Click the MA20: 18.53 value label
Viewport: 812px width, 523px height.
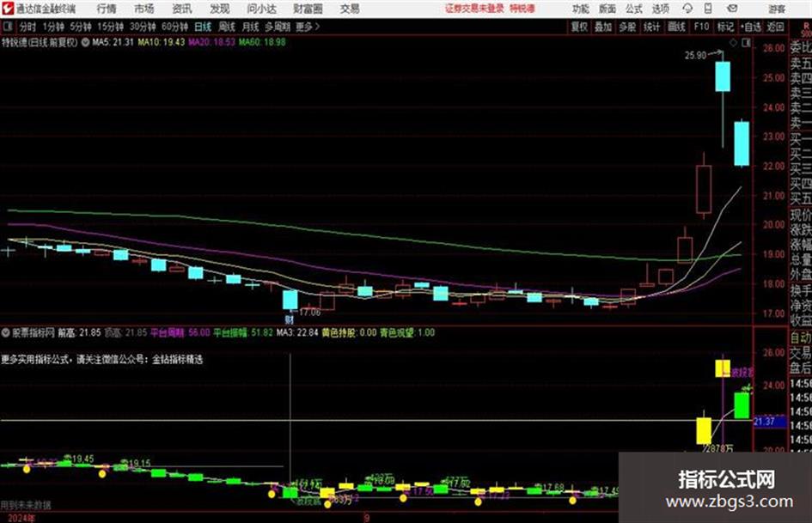[x=211, y=42]
